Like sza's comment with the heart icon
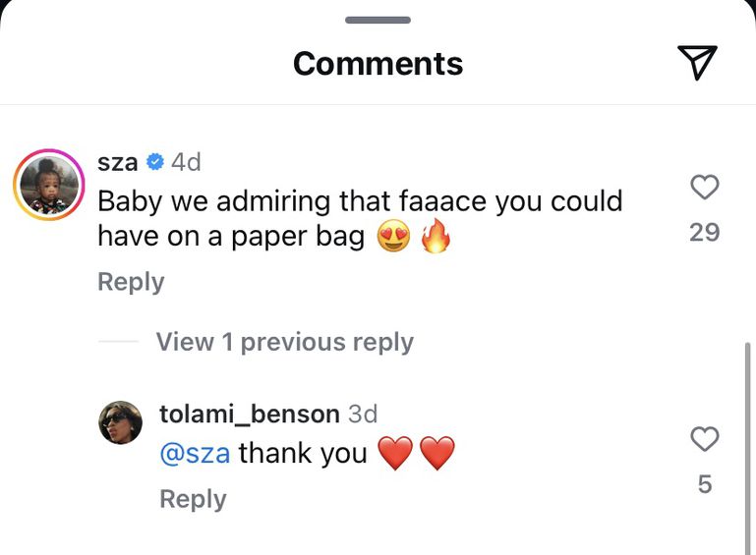756x555 pixels. 704,187
